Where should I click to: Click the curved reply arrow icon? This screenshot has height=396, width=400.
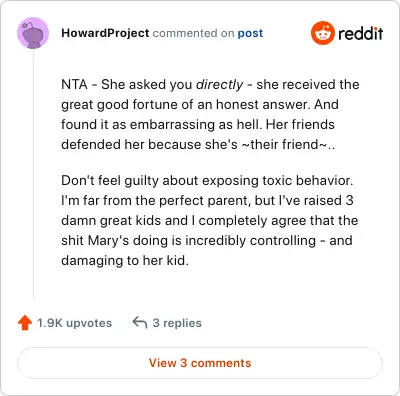[x=140, y=322]
